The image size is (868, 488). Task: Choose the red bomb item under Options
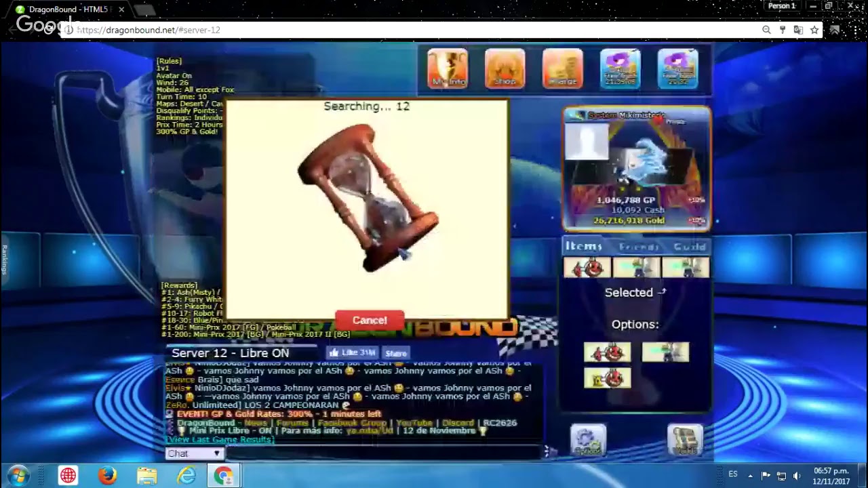click(x=607, y=352)
